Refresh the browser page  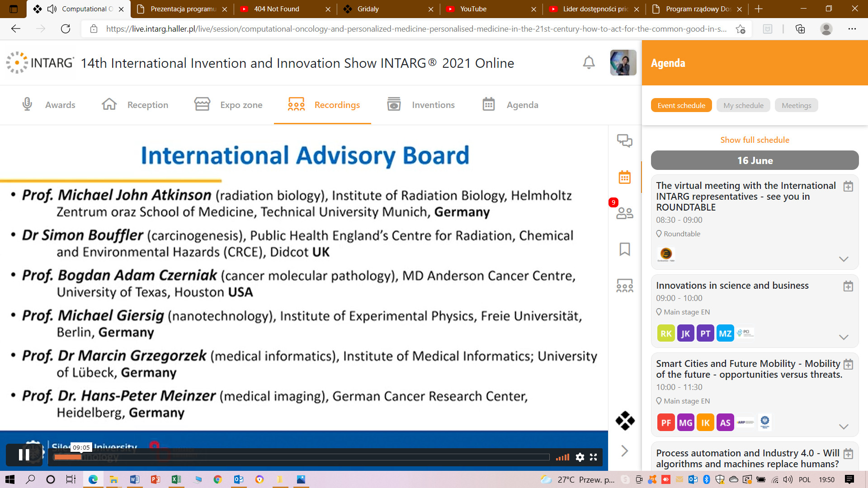pos(66,29)
